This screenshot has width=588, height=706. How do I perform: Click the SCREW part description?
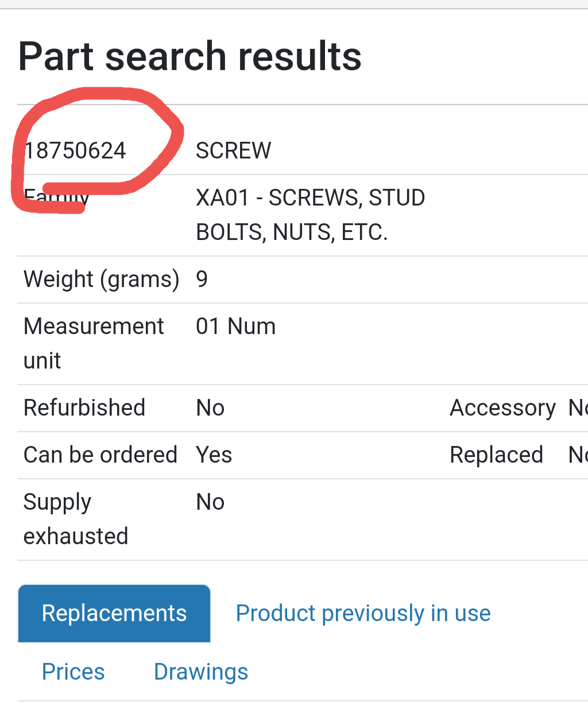(x=233, y=151)
